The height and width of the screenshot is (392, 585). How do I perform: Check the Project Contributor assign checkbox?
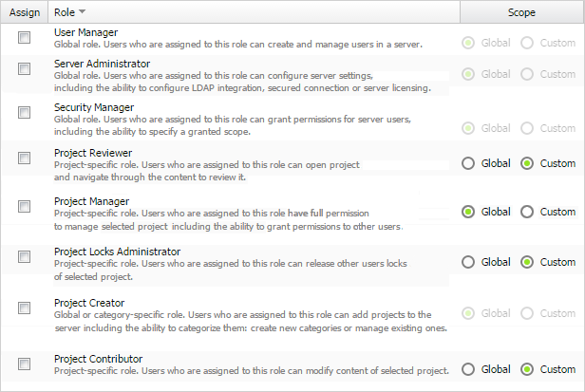click(x=24, y=363)
